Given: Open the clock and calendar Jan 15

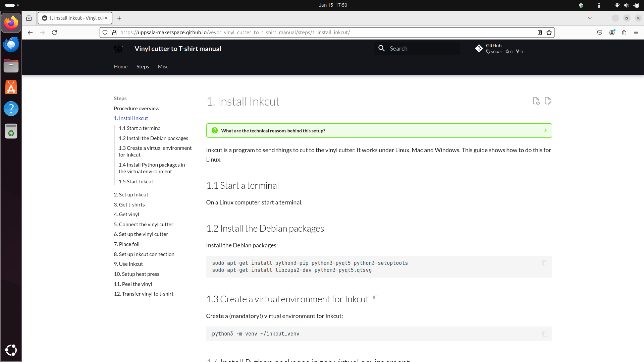Looking at the screenshot, I should point(333,5).
